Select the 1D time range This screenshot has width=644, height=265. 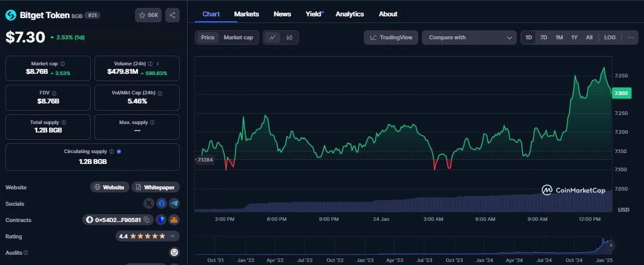[x=528, y=38]
